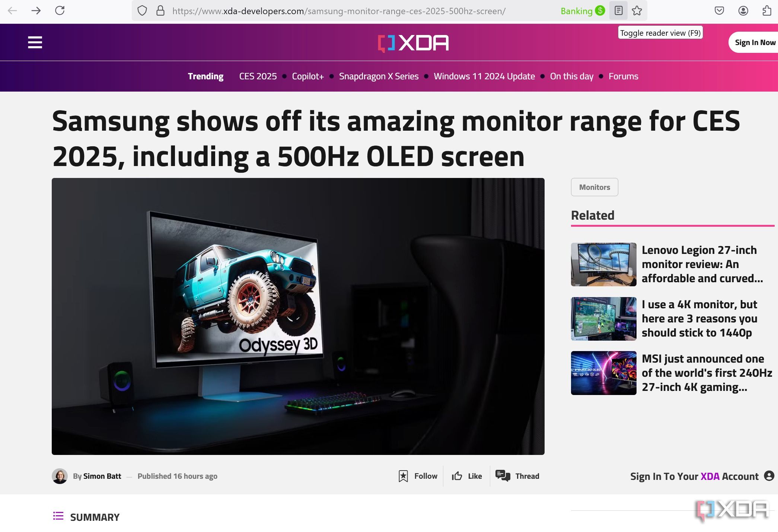Click the article headline text
This screenshot has height=532, width=778.
point(396,138)
